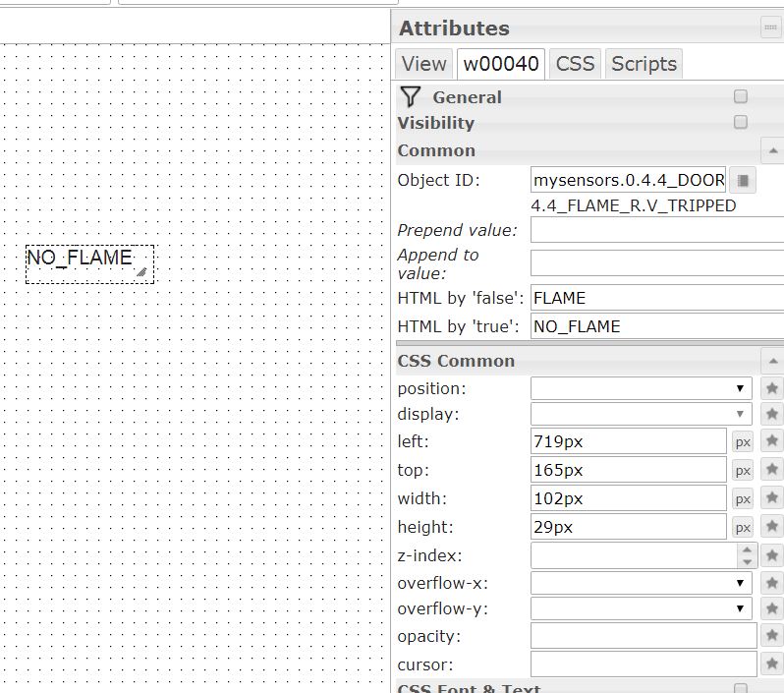Switch to the View tab

(x=423, y=64)
